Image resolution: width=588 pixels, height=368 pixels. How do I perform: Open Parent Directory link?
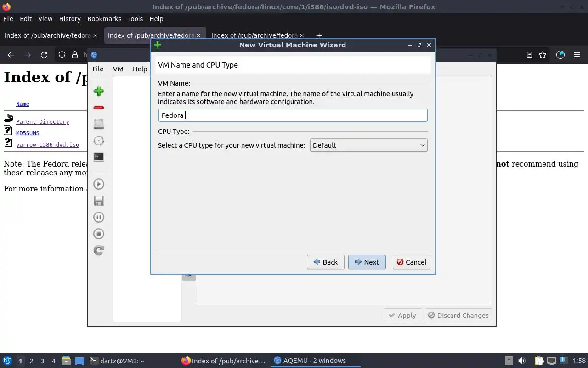point(43,122)
